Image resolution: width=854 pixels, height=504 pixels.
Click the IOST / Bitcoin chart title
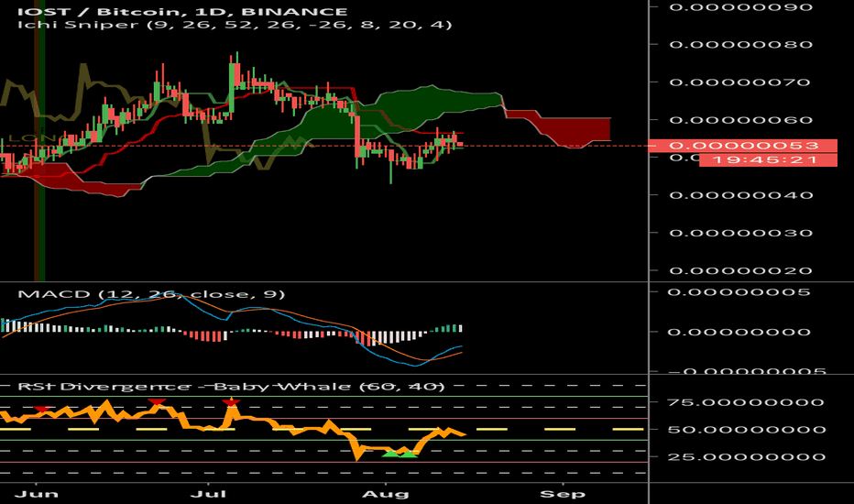pyautogui.click(x=182, y=11)
